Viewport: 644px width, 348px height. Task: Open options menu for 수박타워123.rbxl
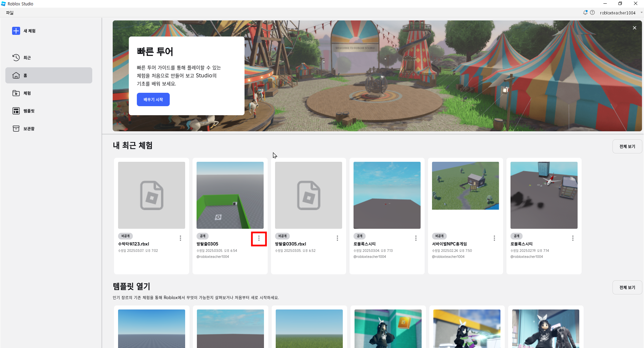pos(180,238)
